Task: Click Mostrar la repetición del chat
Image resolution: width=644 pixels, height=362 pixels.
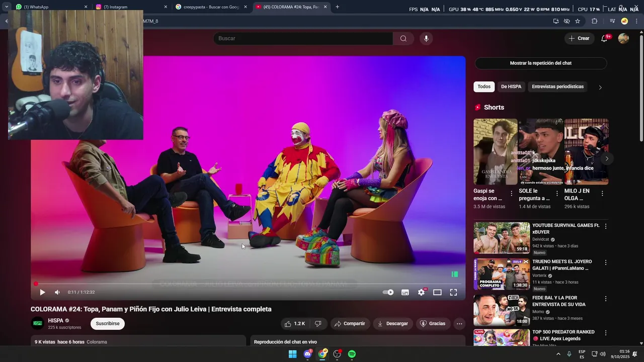Action: 540,63
